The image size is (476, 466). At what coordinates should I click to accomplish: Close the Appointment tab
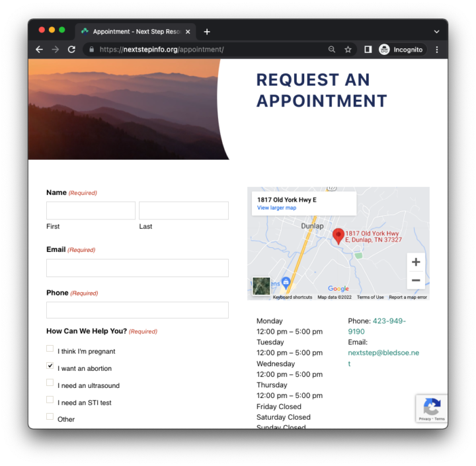pos(188,32)
